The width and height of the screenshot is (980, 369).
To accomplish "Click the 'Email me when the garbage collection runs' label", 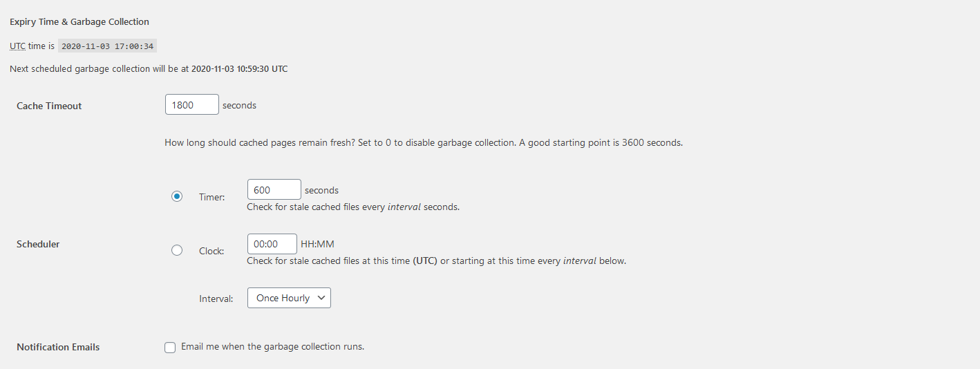I will [272, 347].
